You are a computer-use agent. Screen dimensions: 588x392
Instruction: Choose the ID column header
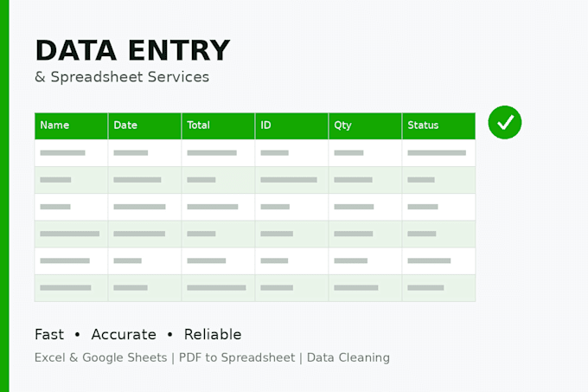point(291,125)
